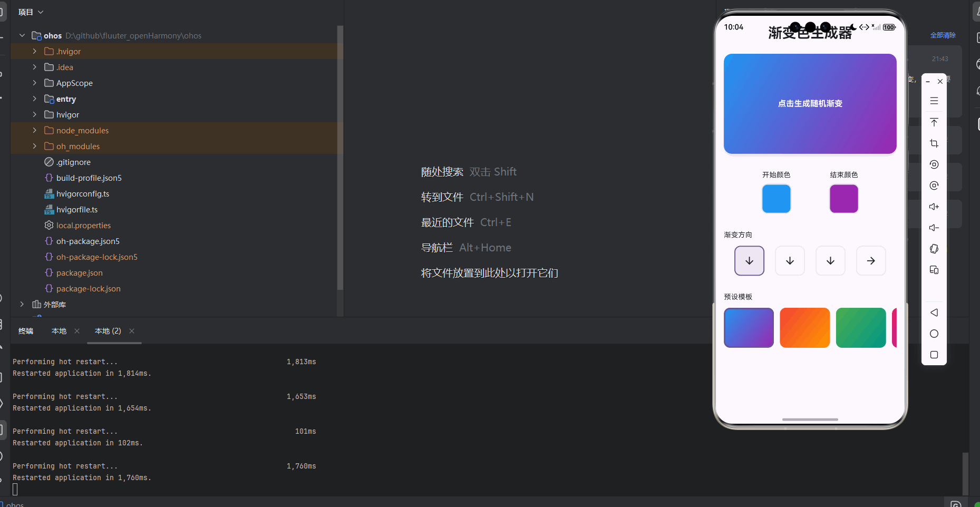The image size is (980, 507).
Task: Expand the node_modules folder
Action: click(x=35, y=130)
